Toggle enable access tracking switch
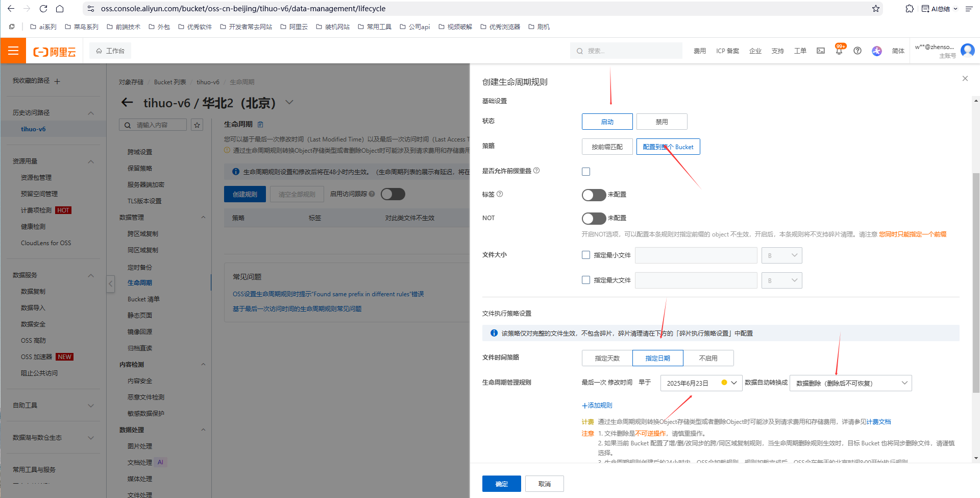This screenshot has width=980, height=498. pos(393,194)
